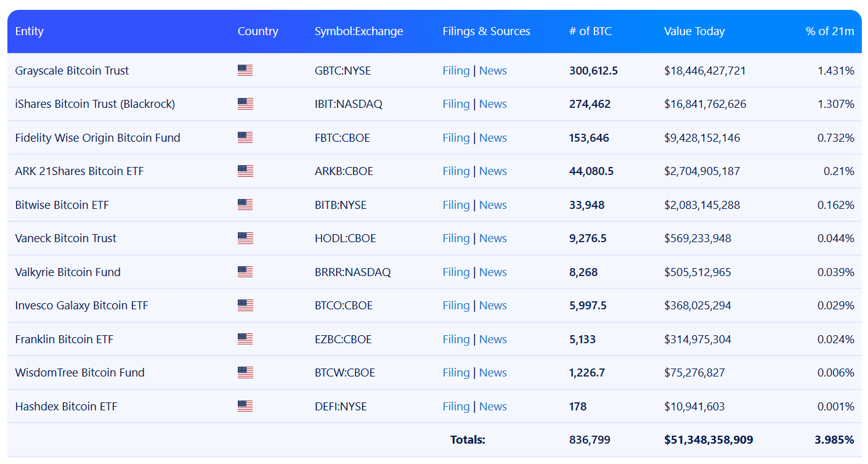Open the Filing link for WisdomTree Bitcoin Fund
Viewport: 868px width, 464px height.
pyautogui.click(x=456, y=373)
